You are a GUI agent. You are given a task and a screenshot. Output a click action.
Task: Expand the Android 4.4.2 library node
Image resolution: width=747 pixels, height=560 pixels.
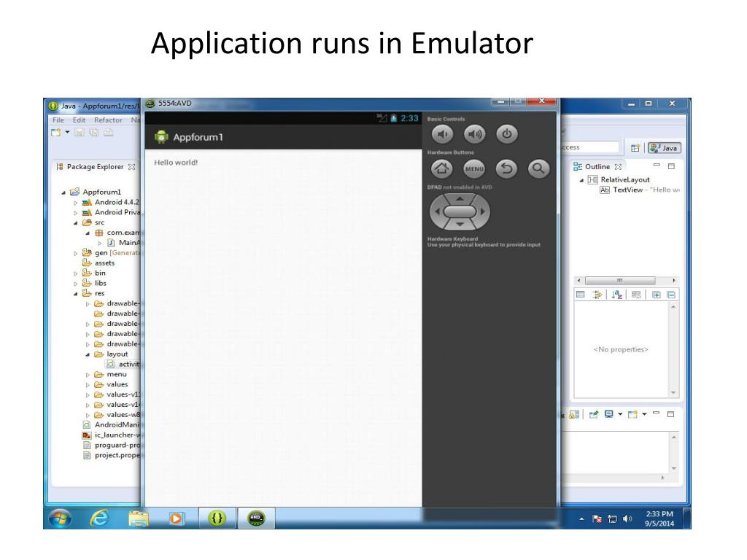(75, 203)
